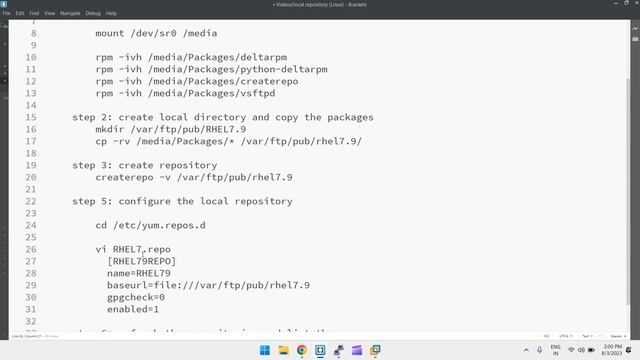Image resolution: width=640 pixels, height=360 pixels.
Task: Open the purple clapperboard app on taskbar
Action: [357, 350]
